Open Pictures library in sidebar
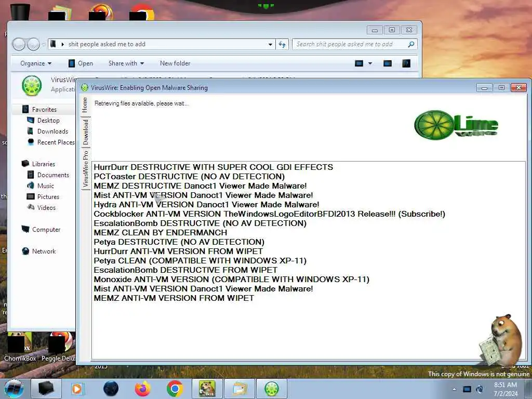This screenshot has width=532, height=399. pos(43,197)
